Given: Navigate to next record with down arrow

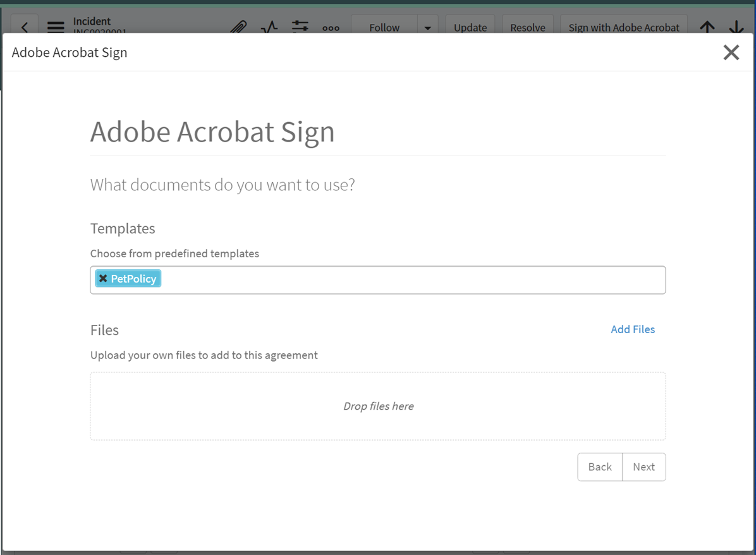Looking at the screenshot, I should (x=736, y=27).
